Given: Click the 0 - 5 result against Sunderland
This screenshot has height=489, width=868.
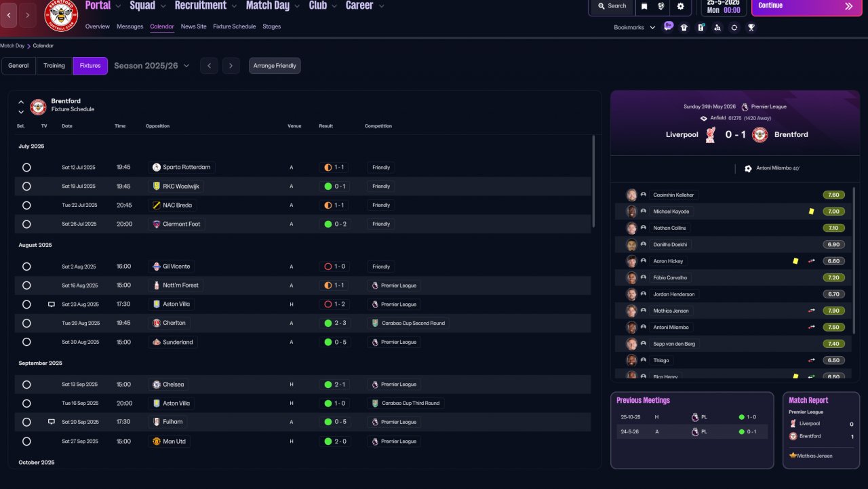Looking at the screenshot, I should (x=335, y=343).
